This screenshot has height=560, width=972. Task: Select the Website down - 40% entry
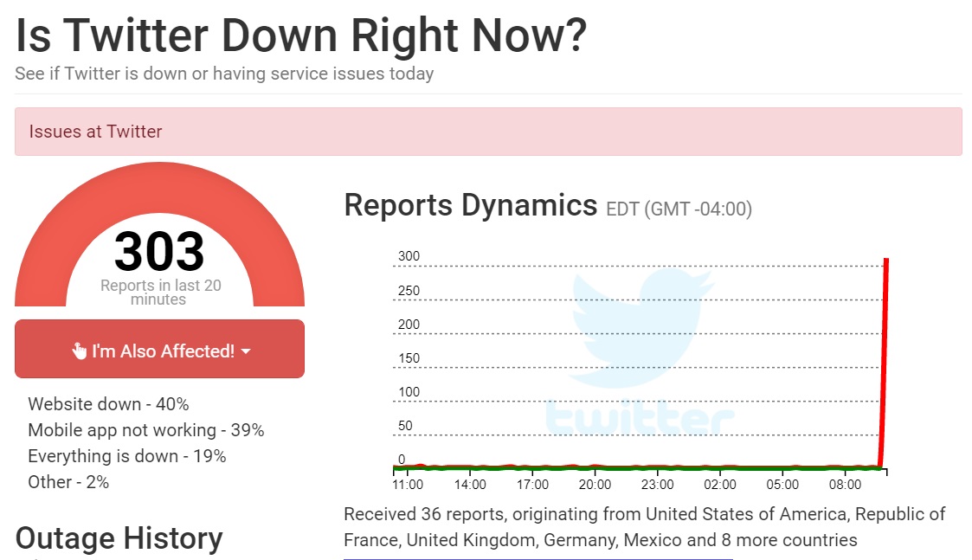tap(108, 404)
